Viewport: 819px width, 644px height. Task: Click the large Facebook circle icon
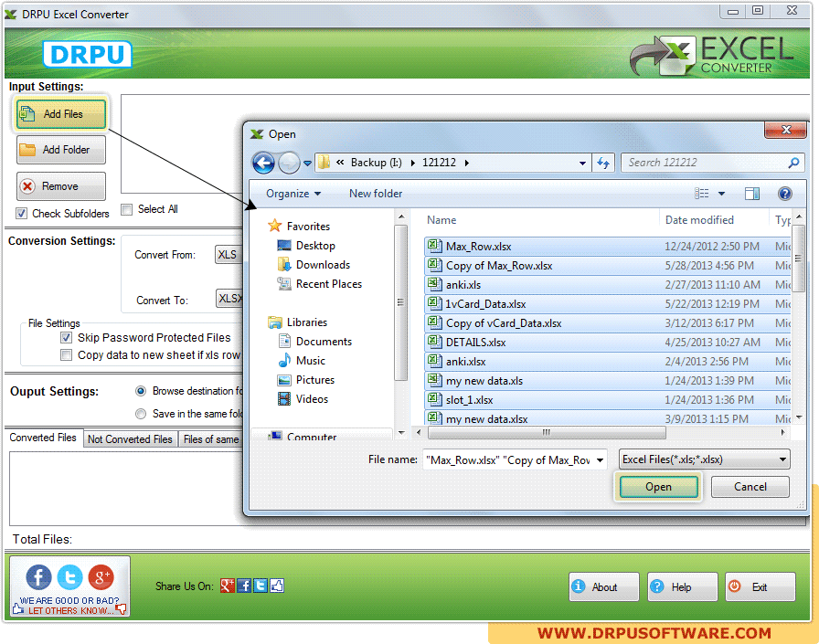38,577
